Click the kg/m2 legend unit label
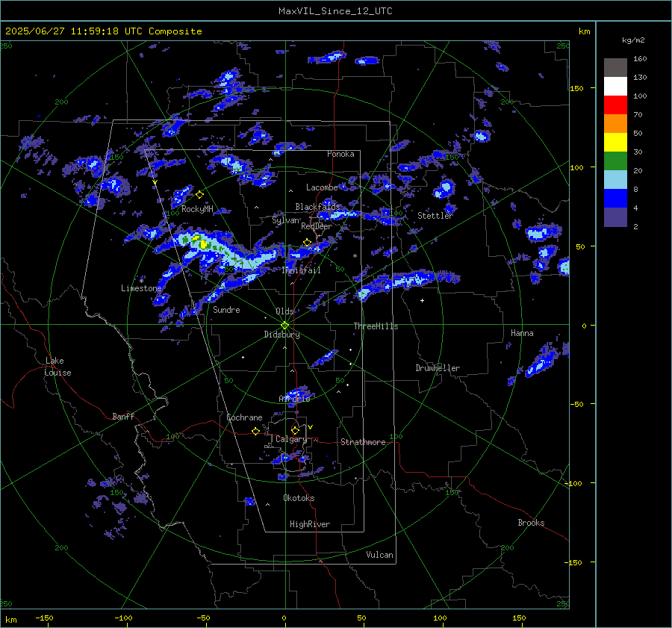Viewport: 672px width, 628px height. coord(633,40)
